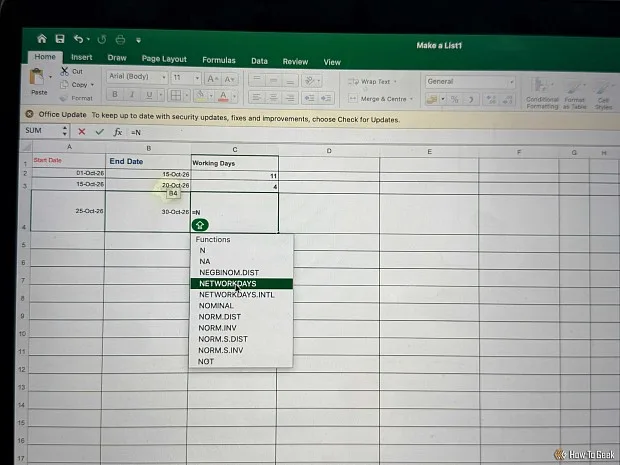Screen dimensions: 620x465
Task: Open the Review tab
Action: [x=295, y=62]
